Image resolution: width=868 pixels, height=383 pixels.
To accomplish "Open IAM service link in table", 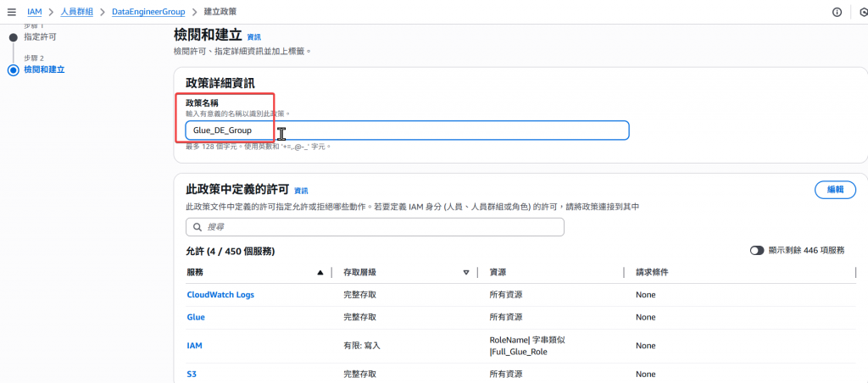I will coord(195,346).
